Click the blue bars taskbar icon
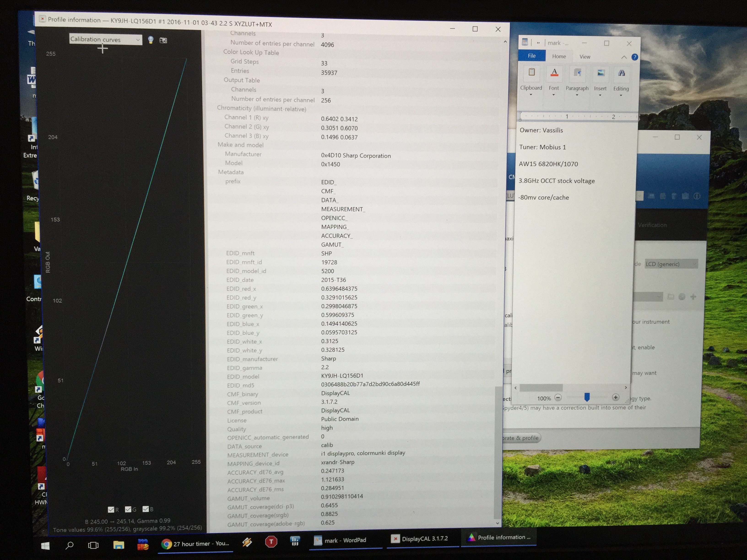The height and width of the screenshot is (560, 747). tap(295, 541)
